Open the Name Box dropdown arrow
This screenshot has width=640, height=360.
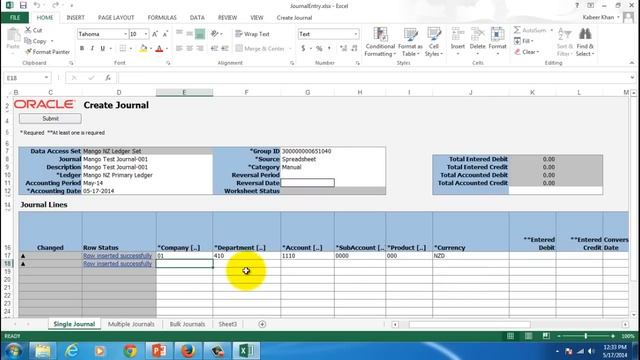tap(46, 78)
